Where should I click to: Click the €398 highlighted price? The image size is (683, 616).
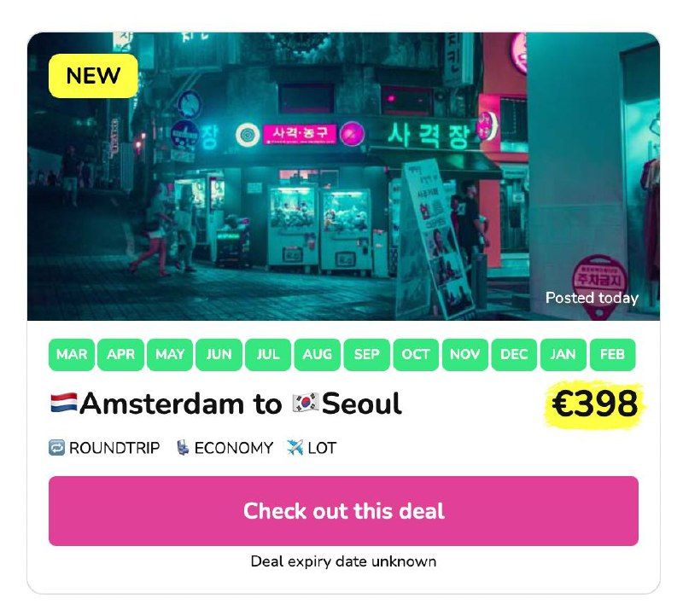[594, 404]
